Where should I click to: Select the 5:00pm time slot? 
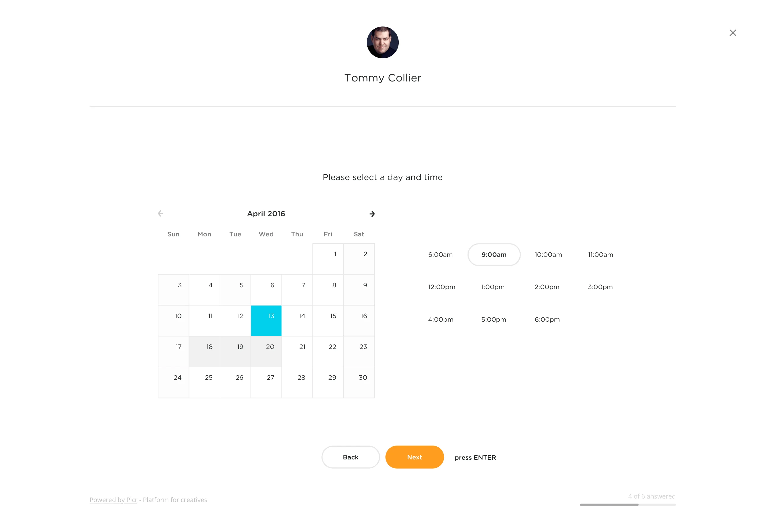point(494,319)
